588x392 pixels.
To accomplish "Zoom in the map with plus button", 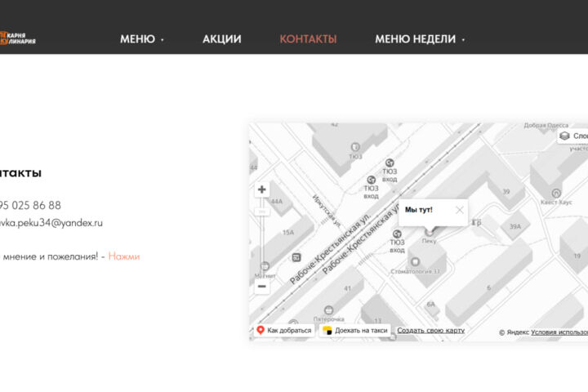I will pyautogui.click(x=262, y=189).
